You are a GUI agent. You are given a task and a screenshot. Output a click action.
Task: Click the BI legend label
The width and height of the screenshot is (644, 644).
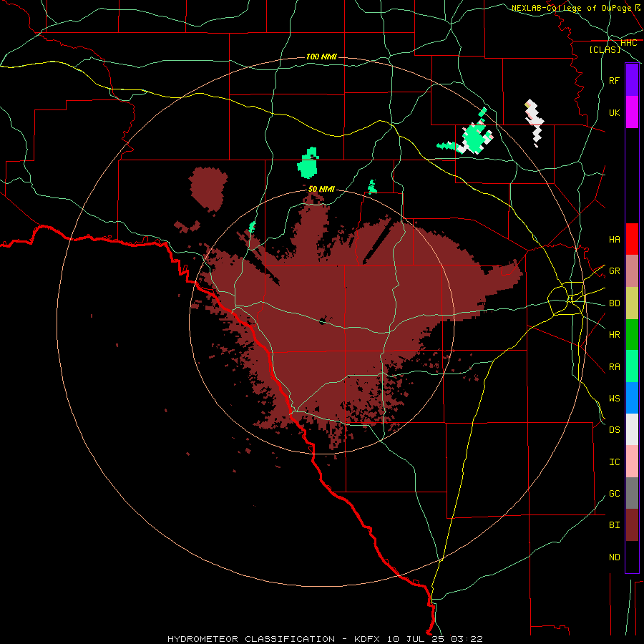click(615, 525)
